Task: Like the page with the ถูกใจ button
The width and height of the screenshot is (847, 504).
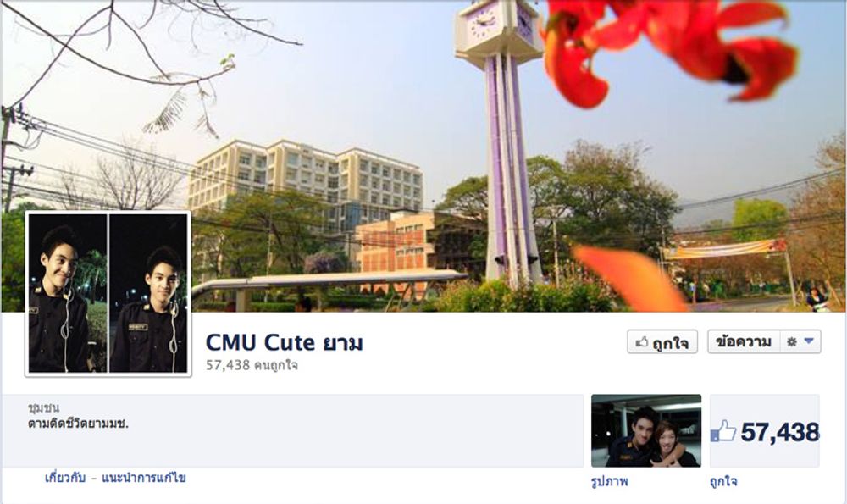Action: point(662,342)
